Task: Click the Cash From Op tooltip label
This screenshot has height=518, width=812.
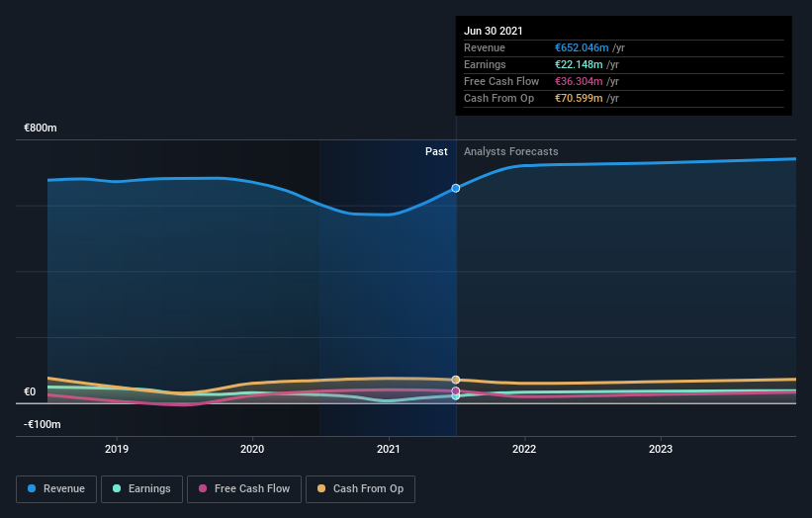Action: click(498, 98)
